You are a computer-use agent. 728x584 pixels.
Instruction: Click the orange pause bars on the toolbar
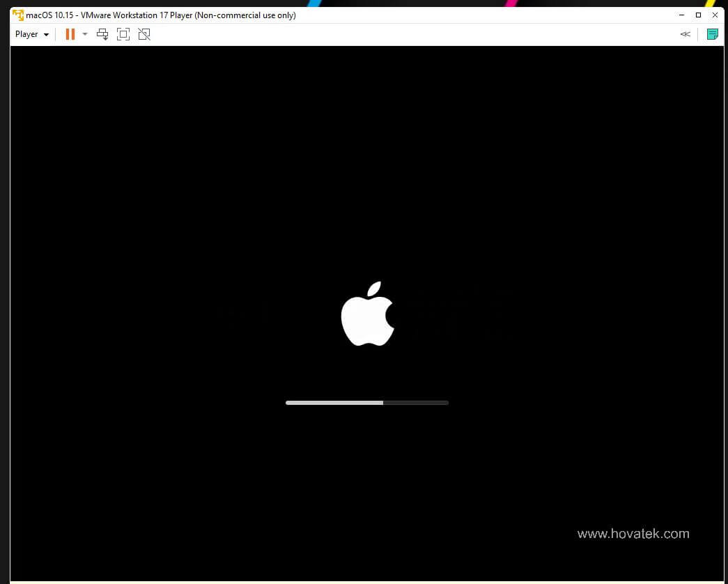(x=69, y=33)
